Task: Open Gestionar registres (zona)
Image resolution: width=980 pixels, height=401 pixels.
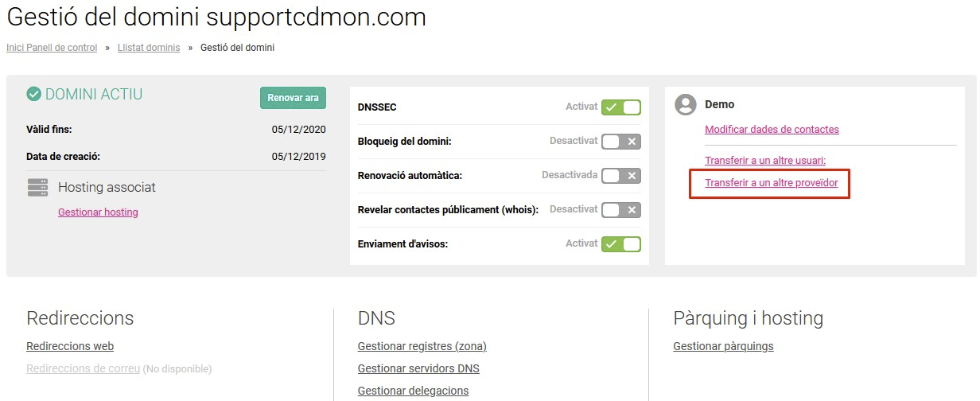Action: pos(422,346)
